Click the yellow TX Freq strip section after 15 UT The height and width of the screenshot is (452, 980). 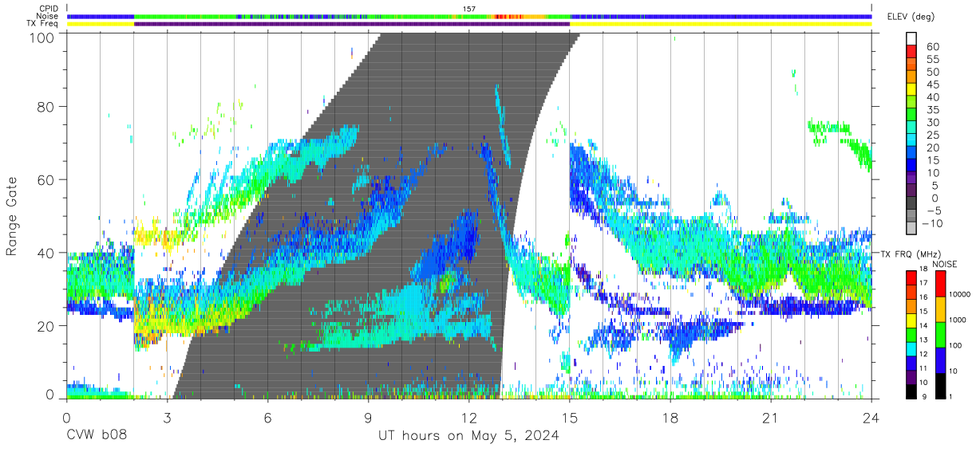pyautogui.click(x=721, y=24)
